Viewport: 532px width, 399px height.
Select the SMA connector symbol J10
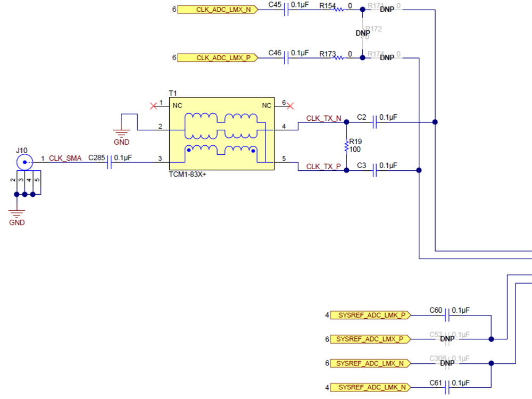24,161
